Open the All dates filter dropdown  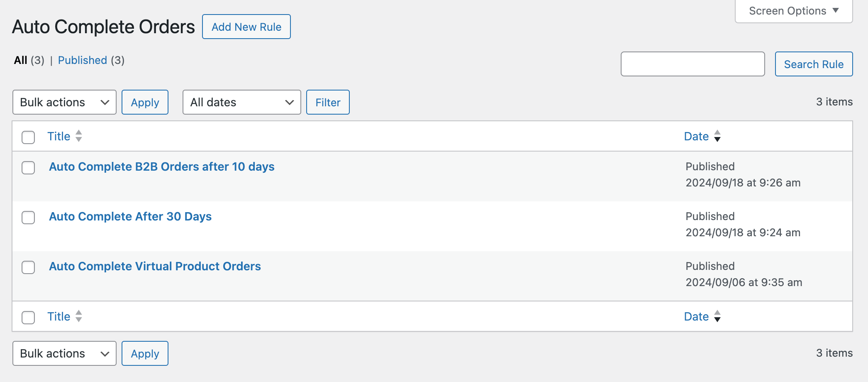pos(241,102)
